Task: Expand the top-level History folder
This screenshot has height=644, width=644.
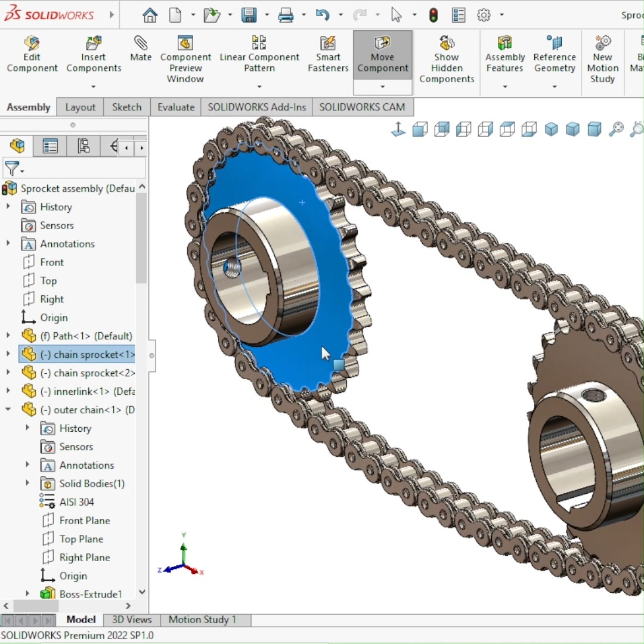Action: [x=8, y=206]
